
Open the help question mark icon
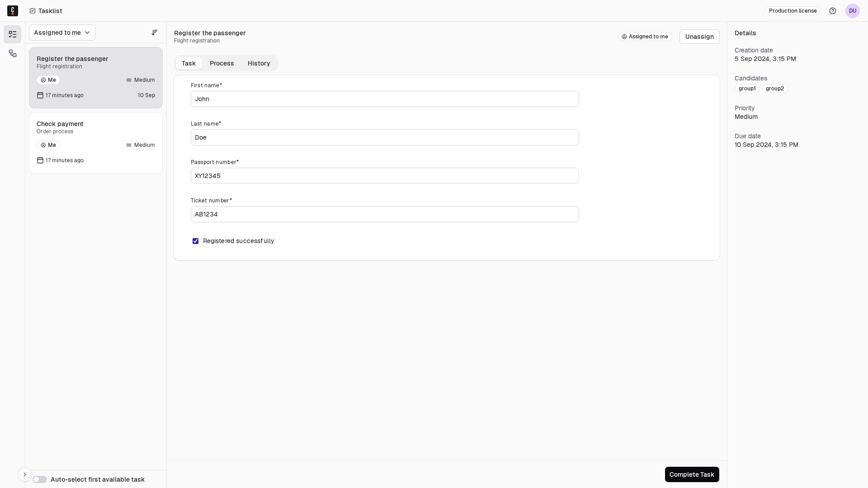tap(833, 11)
